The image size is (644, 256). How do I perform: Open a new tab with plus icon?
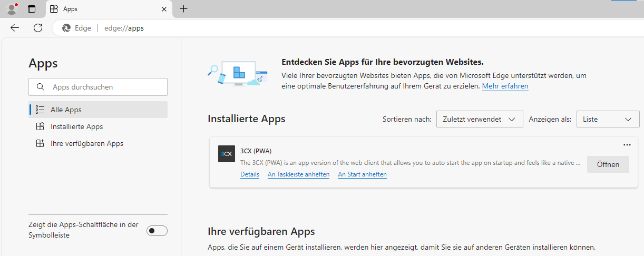pos(183,9)
